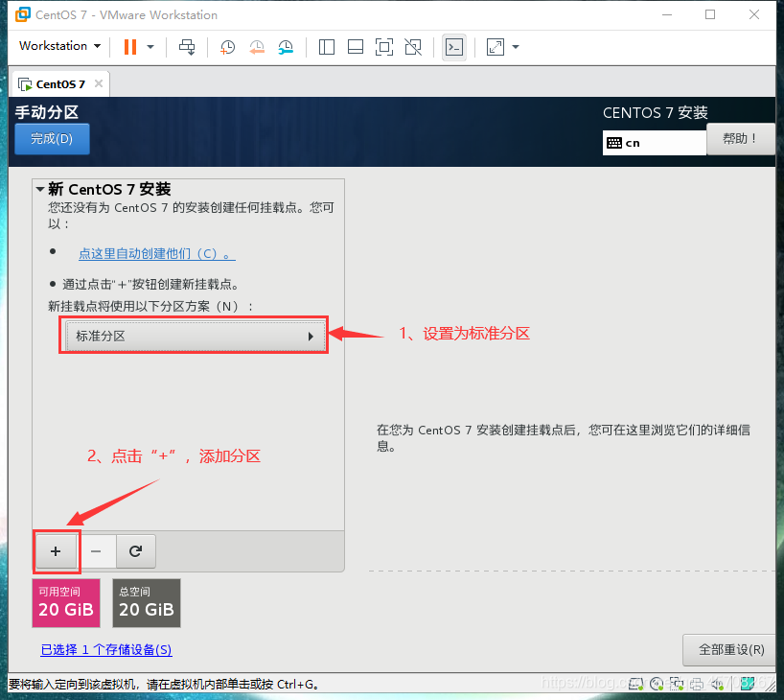Click the network adapter status icon
The width and height of the screenshot is (784, 700).
point(677,684)
